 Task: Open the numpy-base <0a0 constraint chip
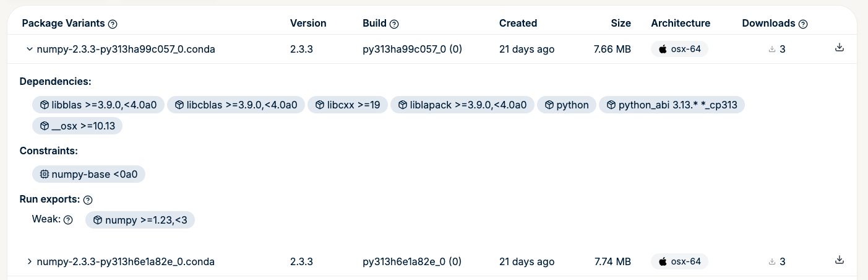(88, 174)
